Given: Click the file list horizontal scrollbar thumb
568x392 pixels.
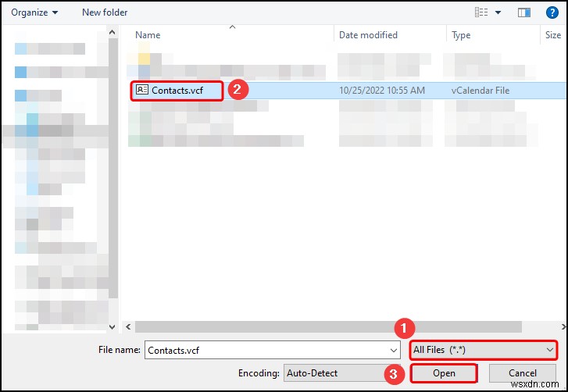Looking at the screenshot, I should tap(328, 326).
